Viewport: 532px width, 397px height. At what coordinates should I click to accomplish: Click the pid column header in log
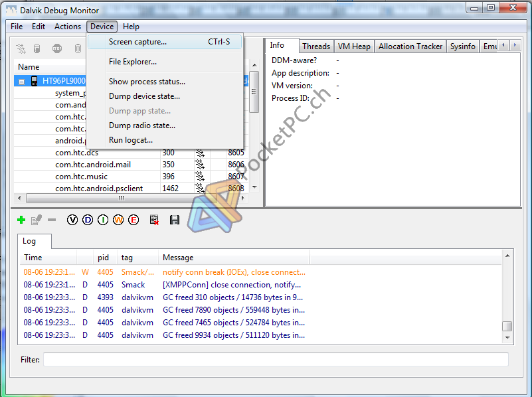pyautogui.click(x=105, y=258)
